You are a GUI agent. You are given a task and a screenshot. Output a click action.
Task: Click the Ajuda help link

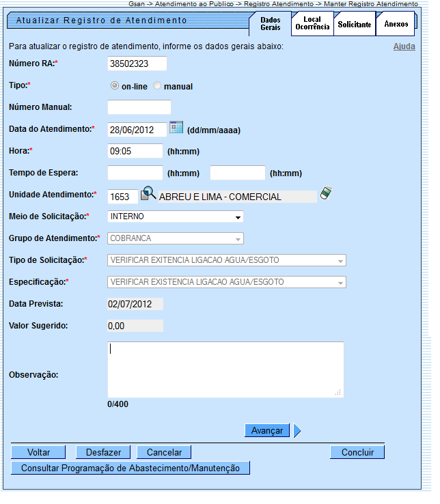[404, 46]
